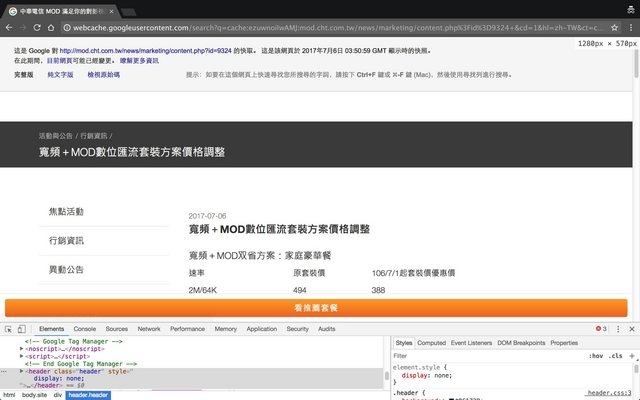Switch to the Application tab
The image size is (640, 400).
click(262, 329)
